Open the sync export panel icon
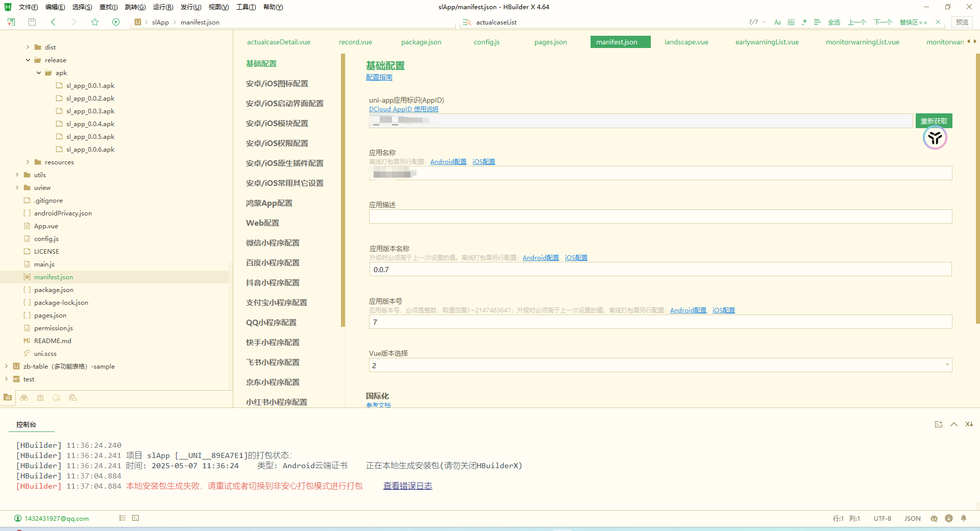The width and height of the screenshot is (980, 531). point(57,398)
